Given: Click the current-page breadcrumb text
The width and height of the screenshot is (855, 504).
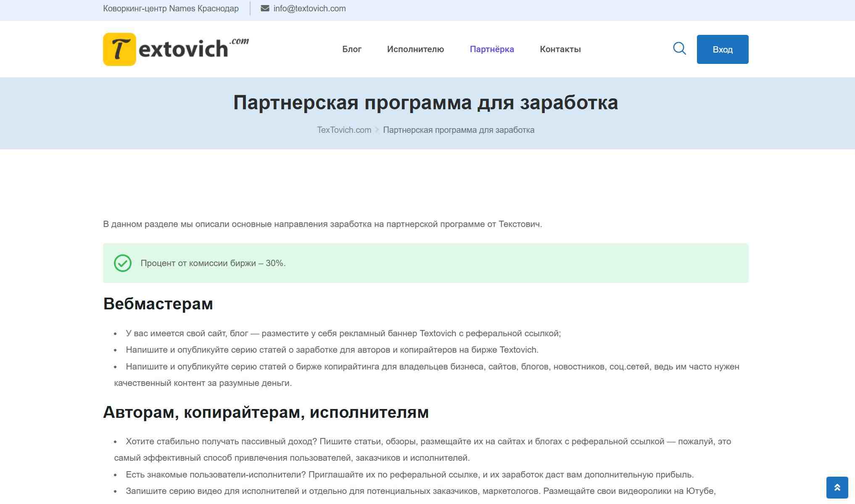Looking at the screenshot, I should point(459,130).
